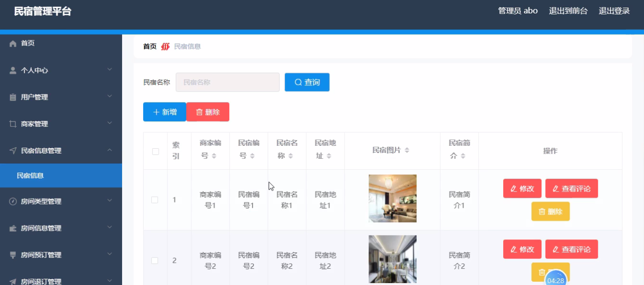
Task: Open the 民宿图片 thumbnail in row 2
Action: [x=393, y=259]
